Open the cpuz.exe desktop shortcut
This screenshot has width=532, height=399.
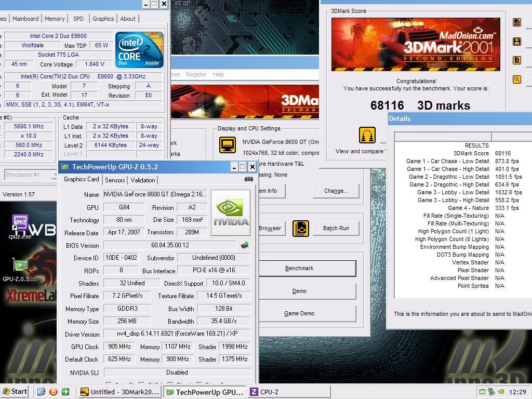pos(20,227)
